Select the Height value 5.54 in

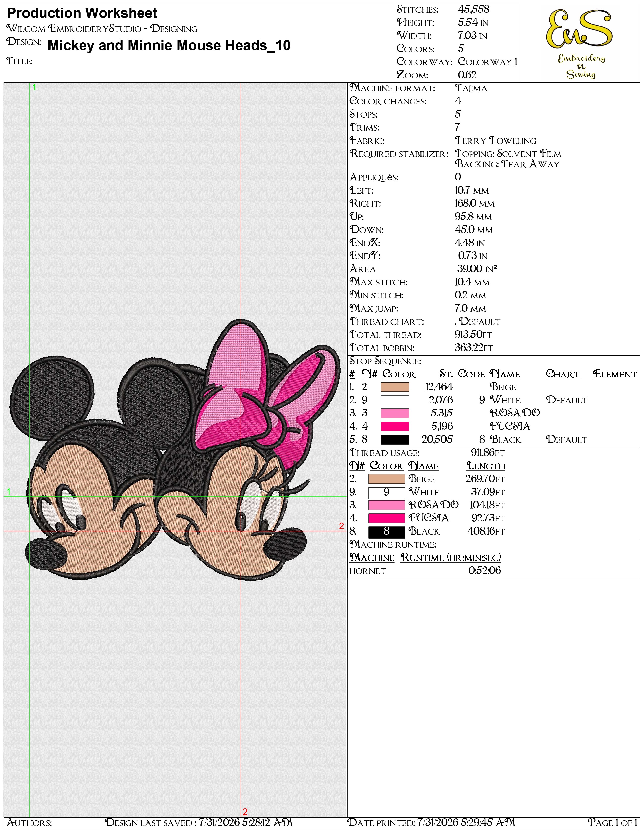tap(473, 22)
